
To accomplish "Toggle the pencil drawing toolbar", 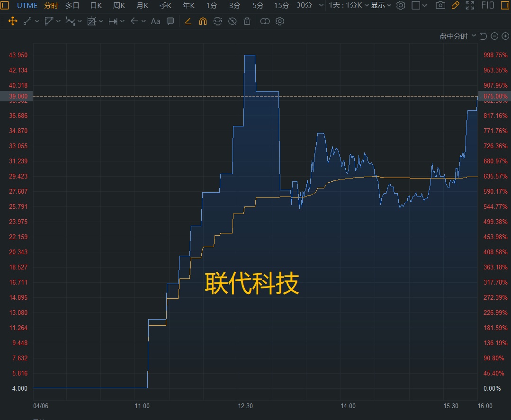I will coord(455,5).
